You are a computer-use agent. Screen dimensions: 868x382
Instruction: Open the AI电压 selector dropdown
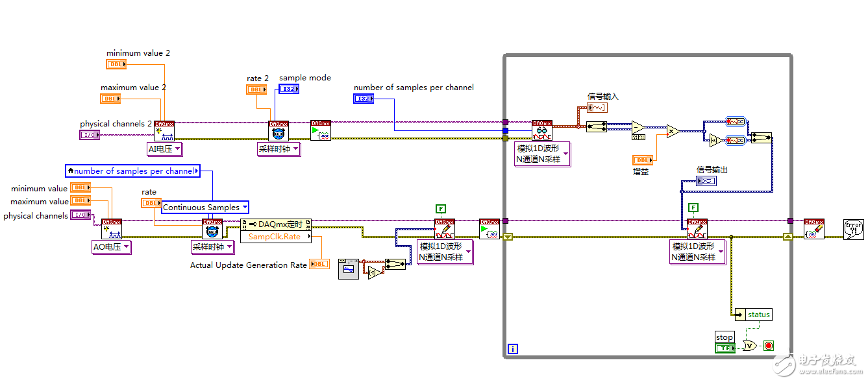click(x=165, y=150)
